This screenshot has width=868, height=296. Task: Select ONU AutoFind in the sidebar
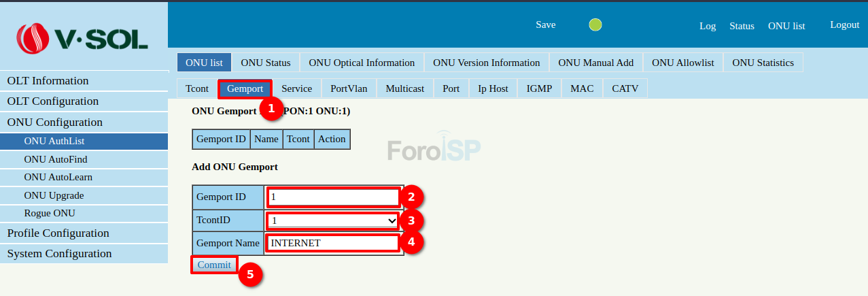(56, 159)
